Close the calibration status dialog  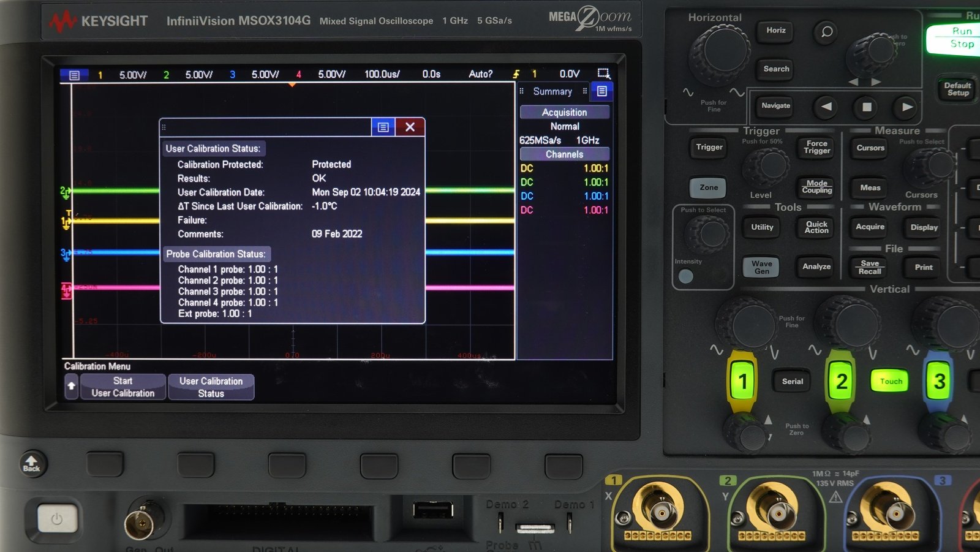coord(410,127)
